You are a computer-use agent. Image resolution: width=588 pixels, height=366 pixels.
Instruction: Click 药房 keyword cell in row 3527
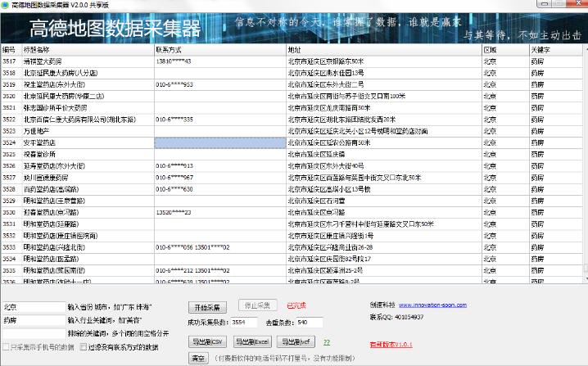[556, 178]
